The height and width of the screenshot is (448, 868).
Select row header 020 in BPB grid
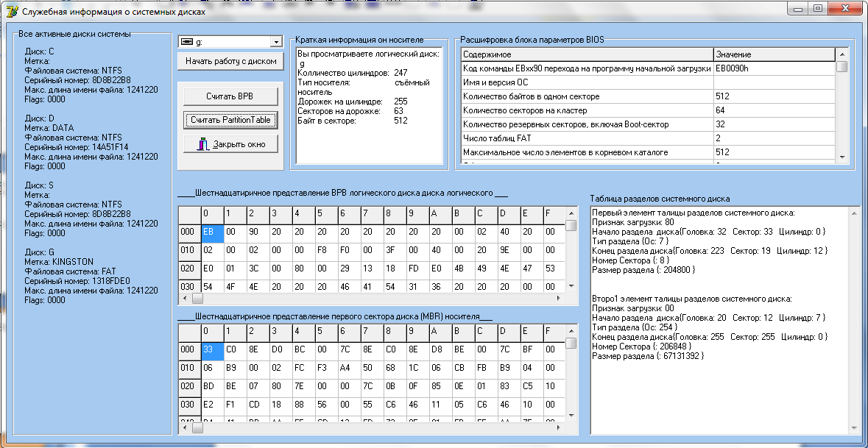(x=189, y=270)
